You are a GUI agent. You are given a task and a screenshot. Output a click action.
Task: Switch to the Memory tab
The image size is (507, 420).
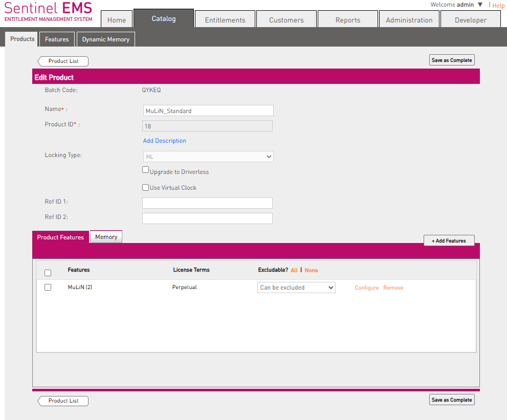coord(106,237)
